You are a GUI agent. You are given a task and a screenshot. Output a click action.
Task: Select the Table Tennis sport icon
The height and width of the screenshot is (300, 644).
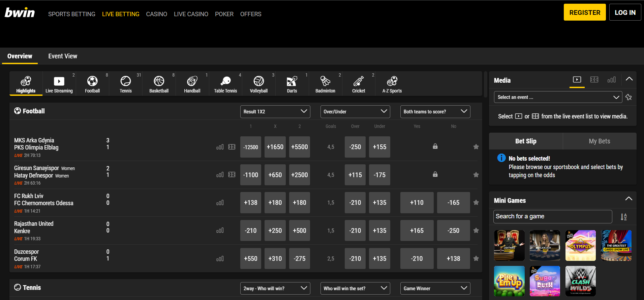[225, 84]
